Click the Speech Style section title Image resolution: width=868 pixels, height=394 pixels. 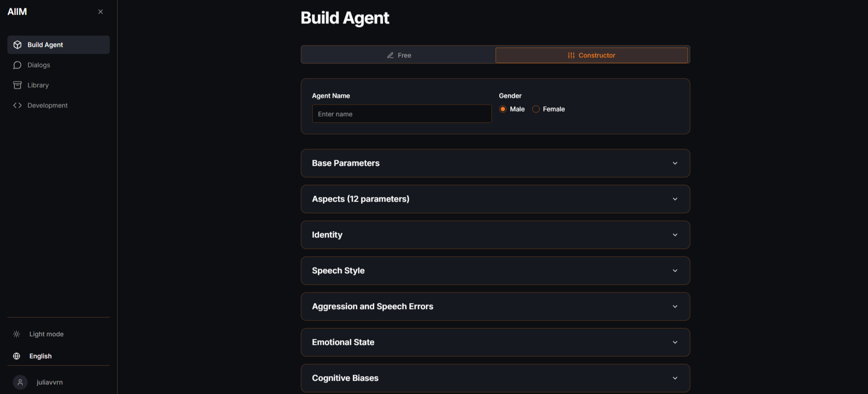tap(338, 270)
